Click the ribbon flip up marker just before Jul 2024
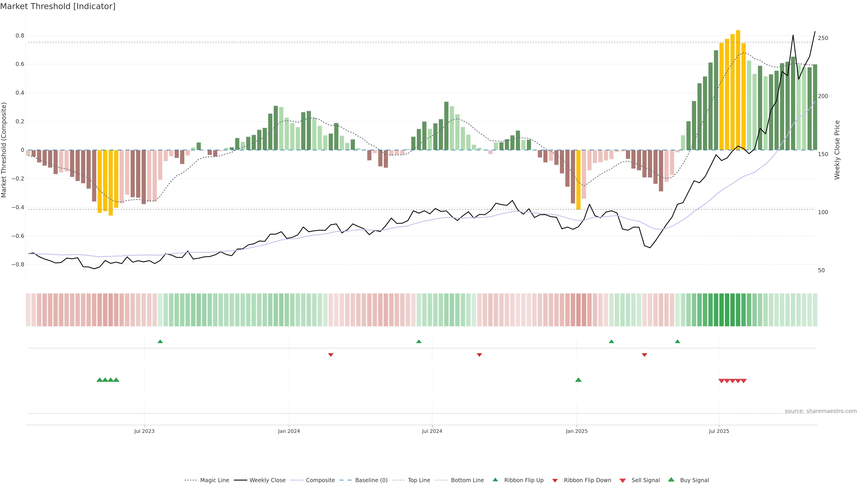The width and height of the screenshot is (868, 488). tap(418, 342)
